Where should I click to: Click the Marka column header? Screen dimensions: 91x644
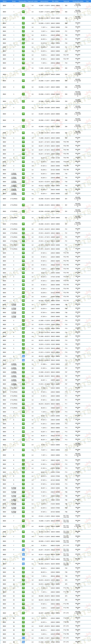[x=5, y=1]
